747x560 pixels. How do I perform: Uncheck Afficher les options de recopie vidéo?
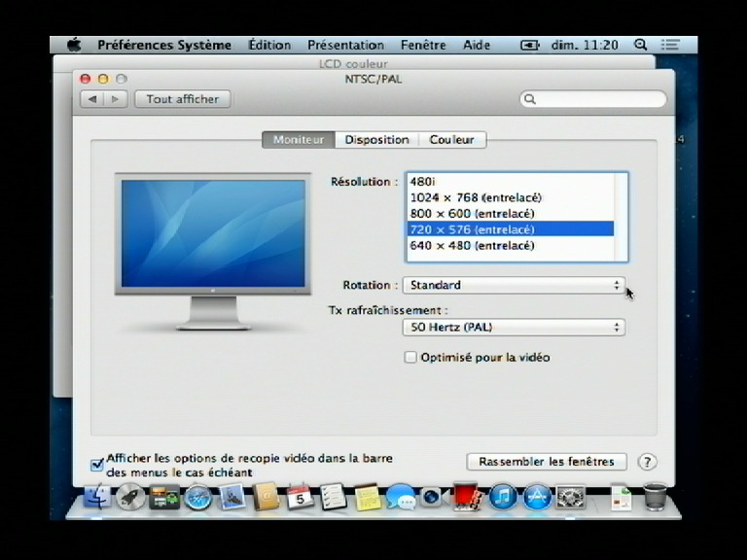pyautogui.click(x=97, y=465)
